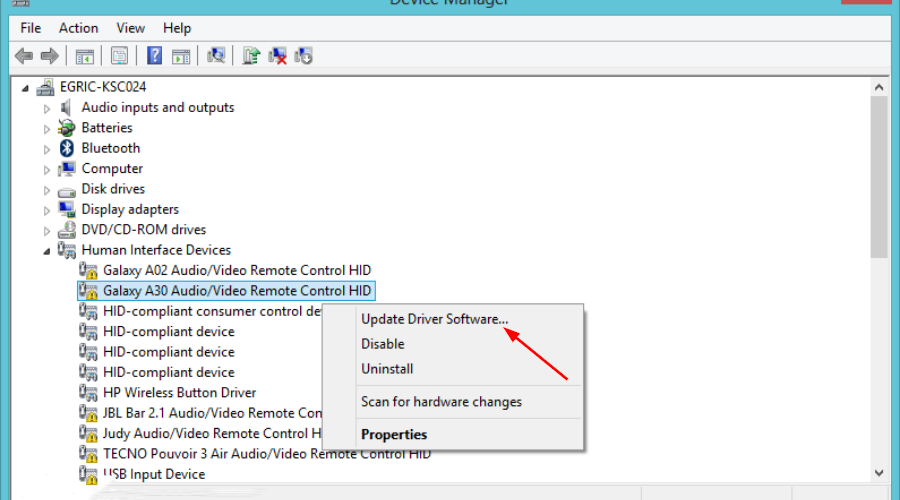Expand the Audio inputs and outputs node
Viewport: 900px width, 500px height.
pos(47,108)
